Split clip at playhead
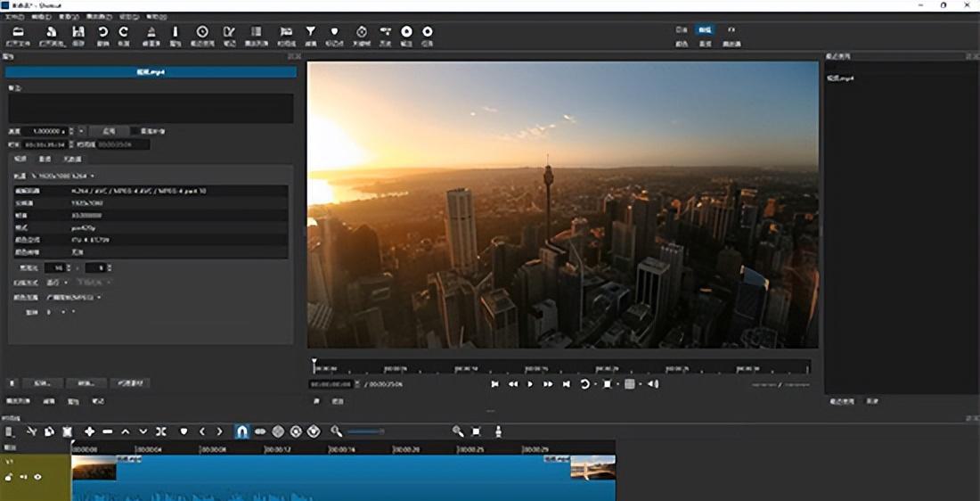This screenshot has height=501, width=980. click(x=161, y=431)
